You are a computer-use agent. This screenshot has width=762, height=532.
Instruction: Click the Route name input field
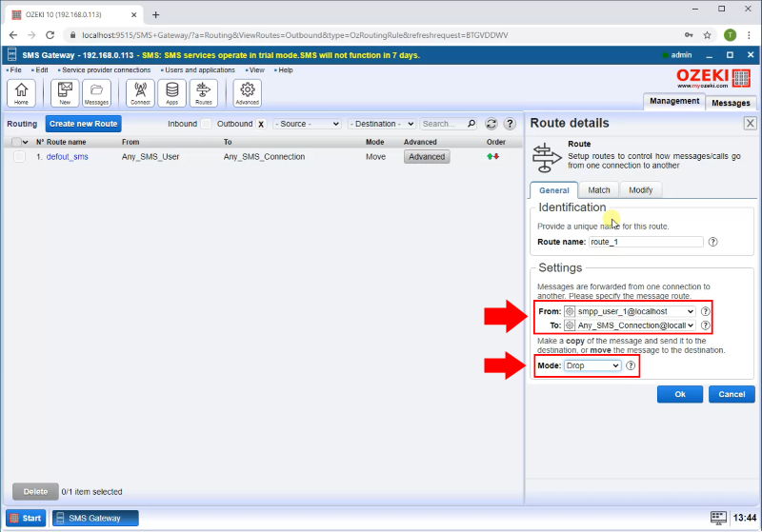646,242
